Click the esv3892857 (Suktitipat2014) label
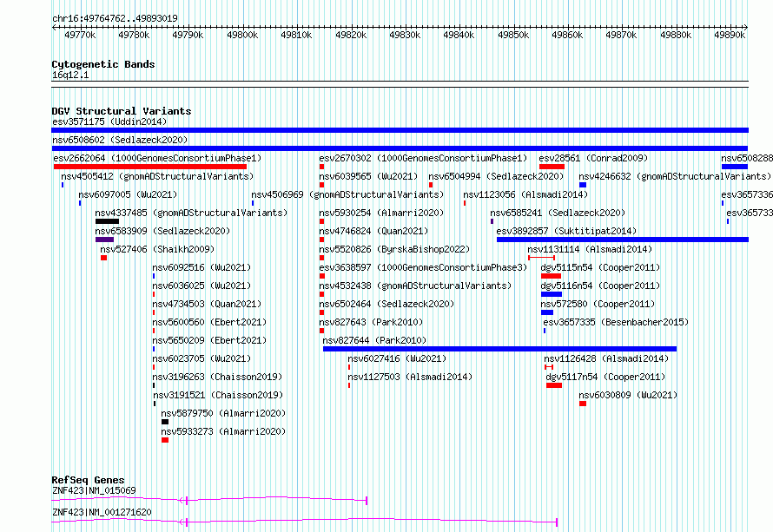This screenshot has height=532, width=773. click(566, 231)
